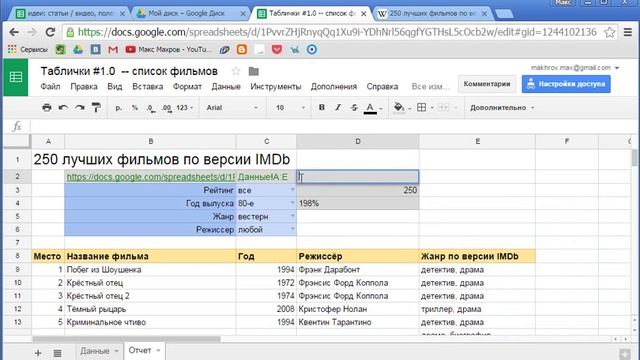The image size is (640, 360).
Task: Redo the last action
Action: pyautogui.click(x=79, y=107)
